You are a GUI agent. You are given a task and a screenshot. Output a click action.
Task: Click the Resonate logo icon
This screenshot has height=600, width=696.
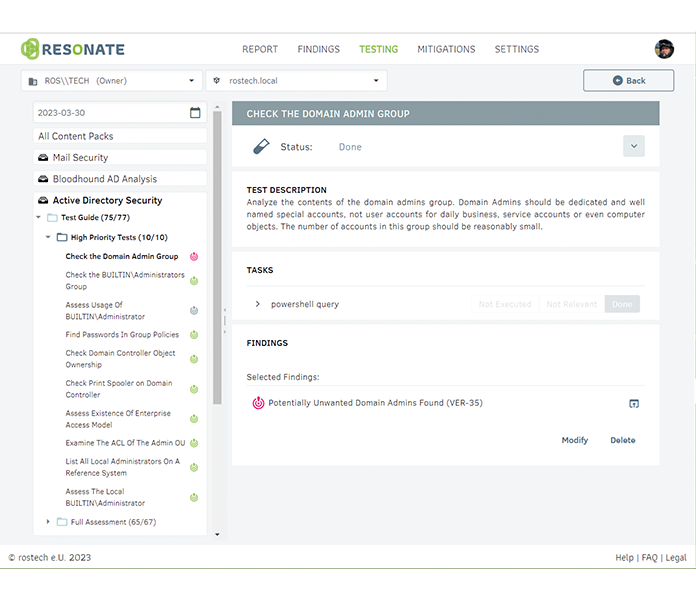30,49
